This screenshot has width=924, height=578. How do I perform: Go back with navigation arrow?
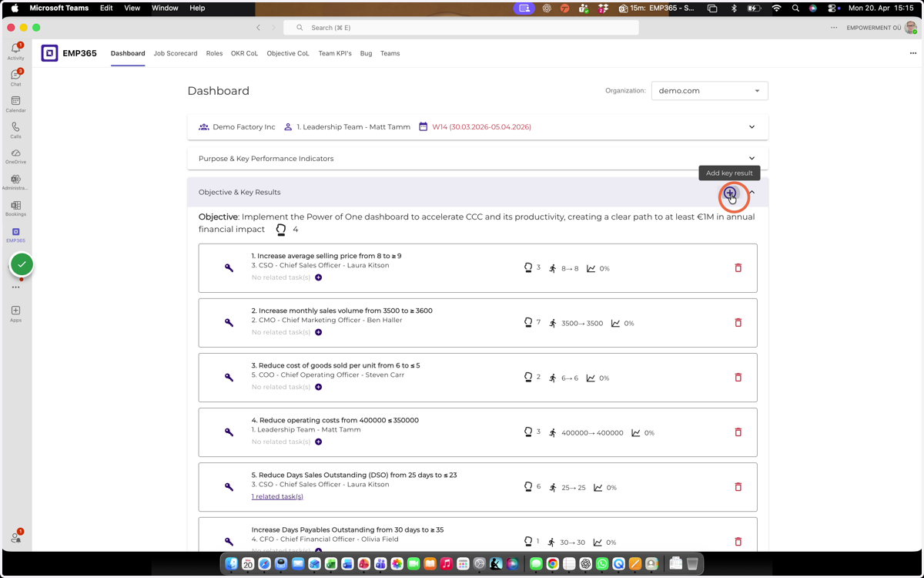click(x=258, y=28)
